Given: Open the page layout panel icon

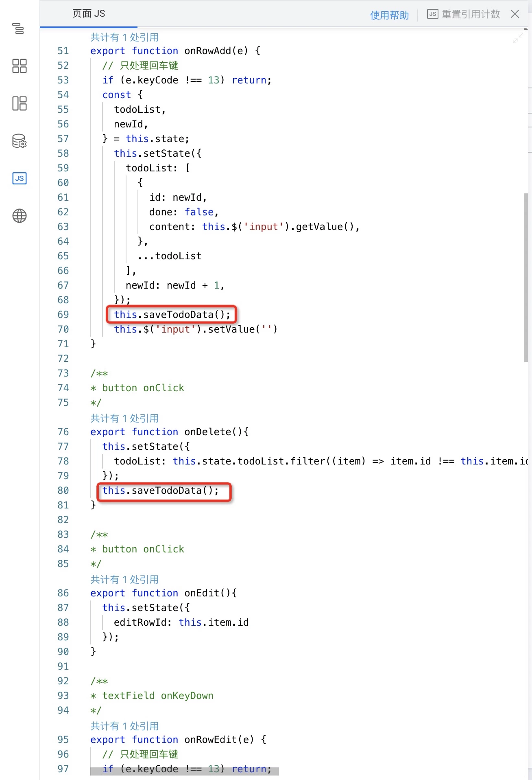Looking at the screenshot, I should point(19,103).
